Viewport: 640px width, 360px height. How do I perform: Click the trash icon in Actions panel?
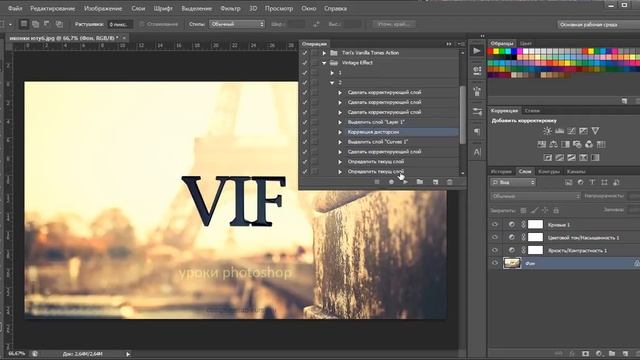click(x=449, y=182)
